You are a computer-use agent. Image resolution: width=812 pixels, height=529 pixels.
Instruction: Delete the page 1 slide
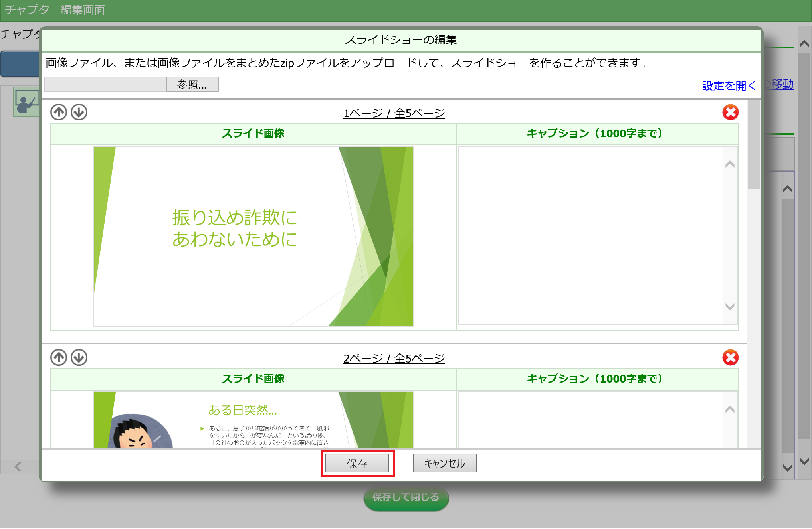(x=730, y=113)
